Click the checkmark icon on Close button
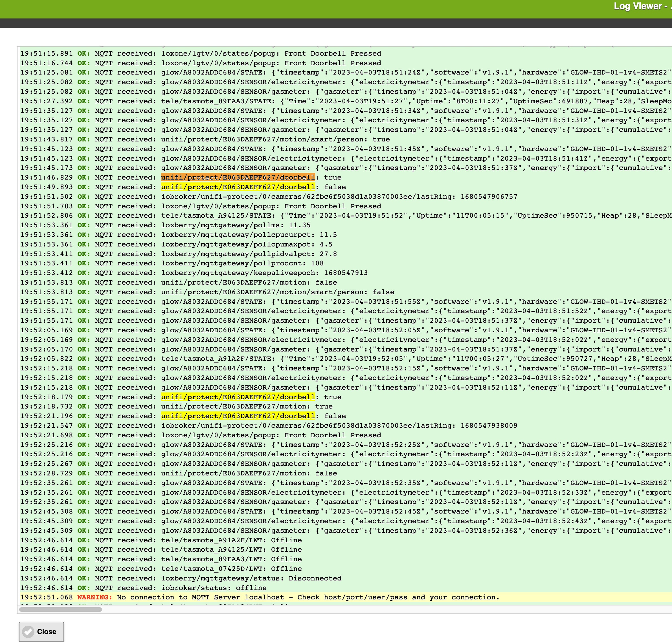 [x=28, y=631]
